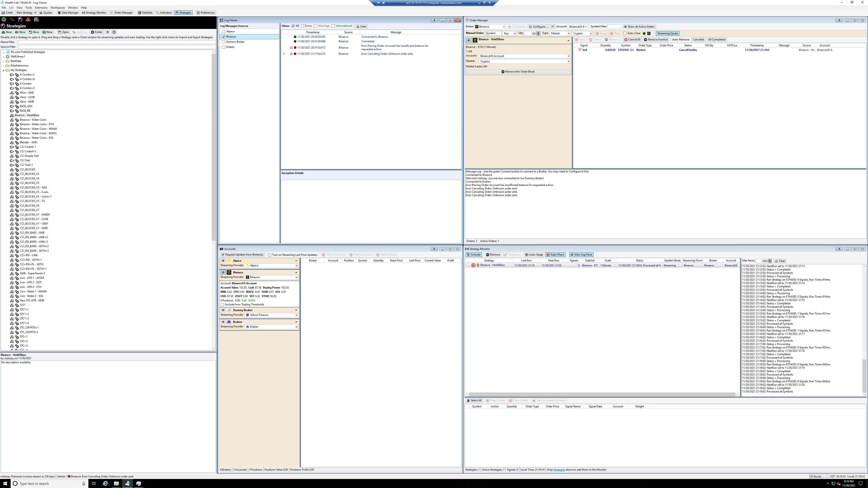Click the pink brain Strategies shortcut icon

coord(20,19)
